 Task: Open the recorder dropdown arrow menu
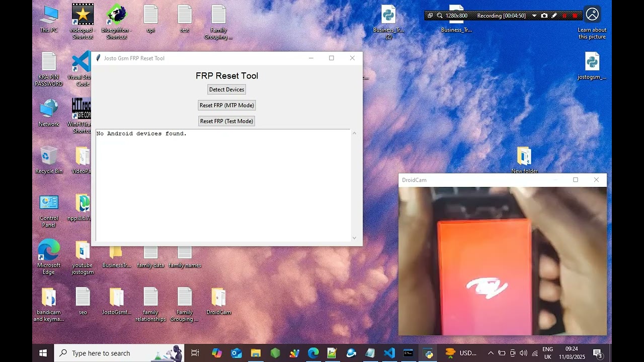coord(534,16)
